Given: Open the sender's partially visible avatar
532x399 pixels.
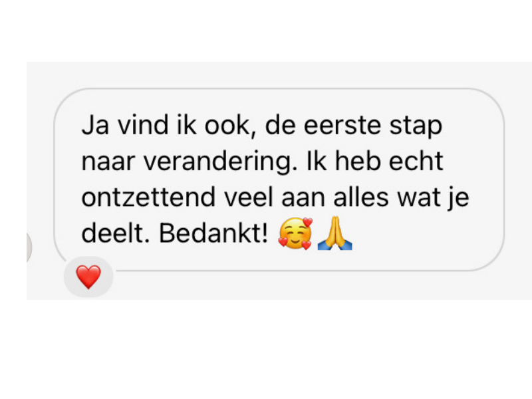Looking at the screenshot, I should (29, 246).
